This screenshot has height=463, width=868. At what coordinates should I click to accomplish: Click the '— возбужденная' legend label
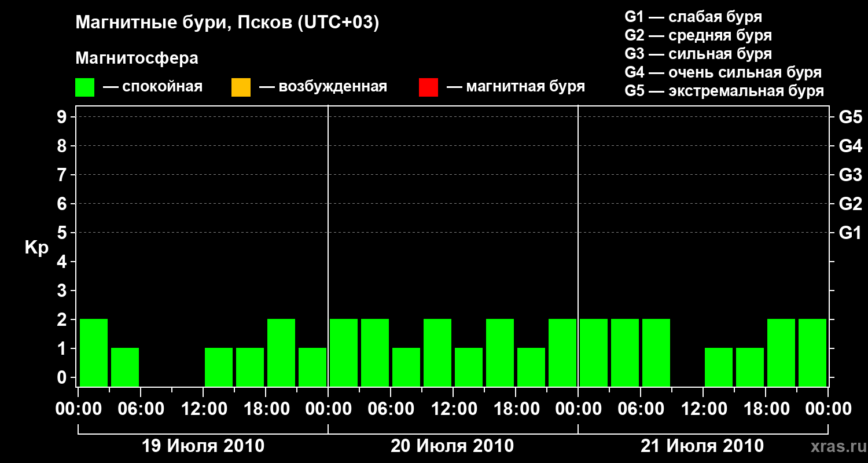click(x=323, y=87)
